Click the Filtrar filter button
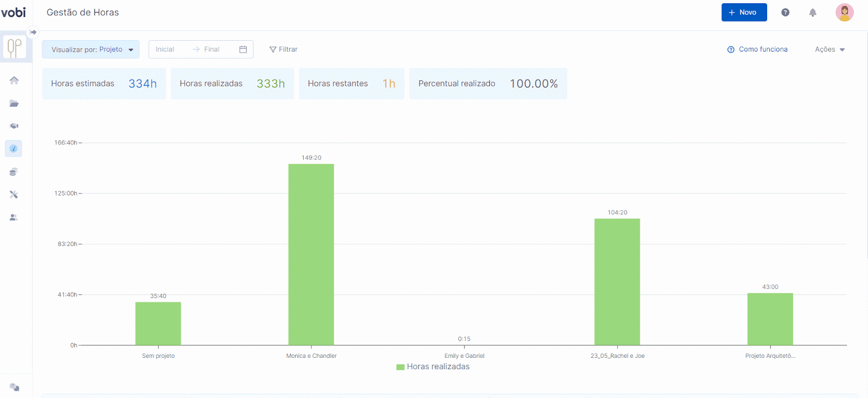This screenshot has height=398, width=868. tap(283, 49)
